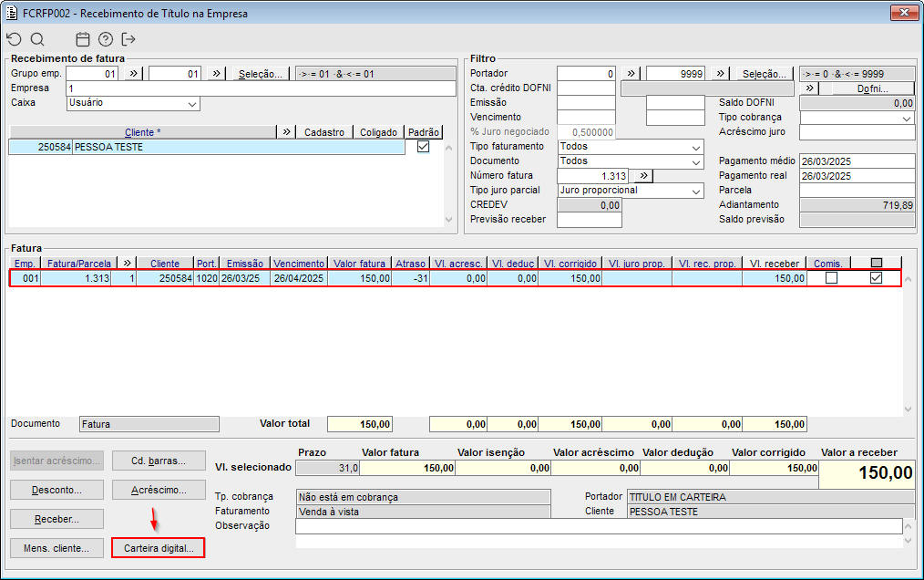Open the help question mark icon
924x580 pixels.
pos(106,39)
